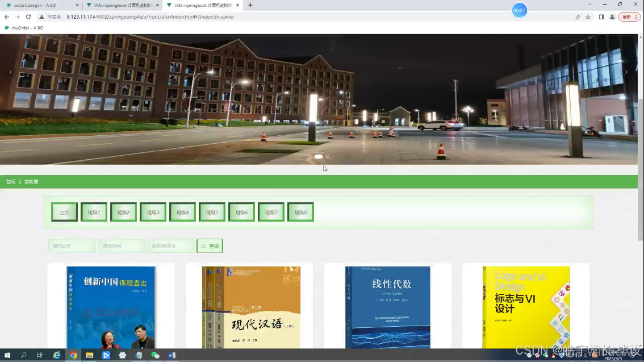Viewport: 644px width, 362px height.
Task: Click the Windows Start button
Action: (x=7, y=355)
